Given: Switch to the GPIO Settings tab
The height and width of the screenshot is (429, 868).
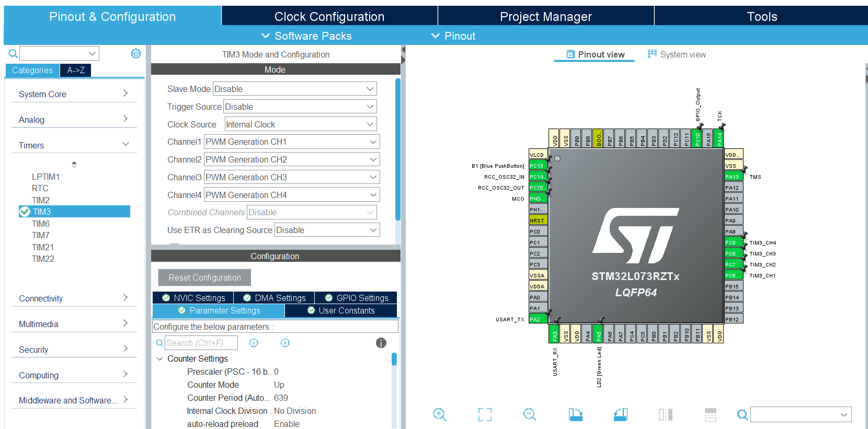Looking at the screenshot, I should tap(356, 298).
